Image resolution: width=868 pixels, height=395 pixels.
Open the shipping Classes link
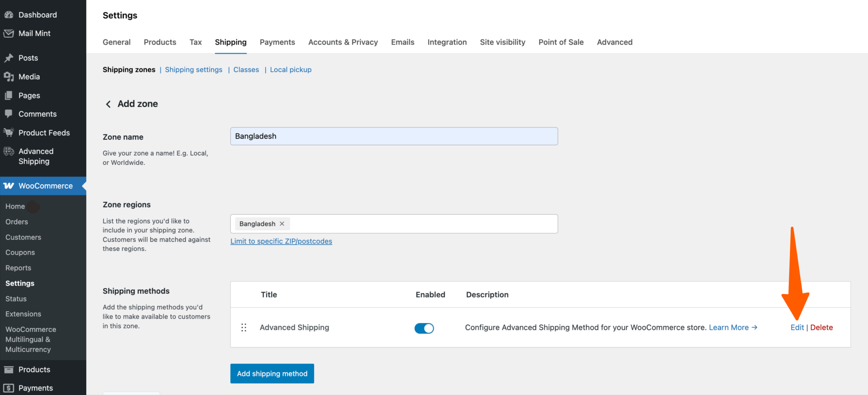(246, 69)
